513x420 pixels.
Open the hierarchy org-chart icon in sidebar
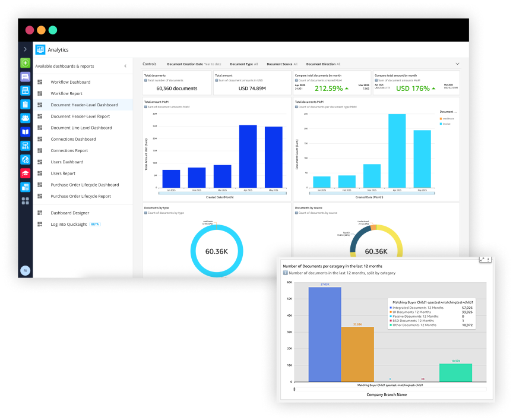(x=25, y=146)
